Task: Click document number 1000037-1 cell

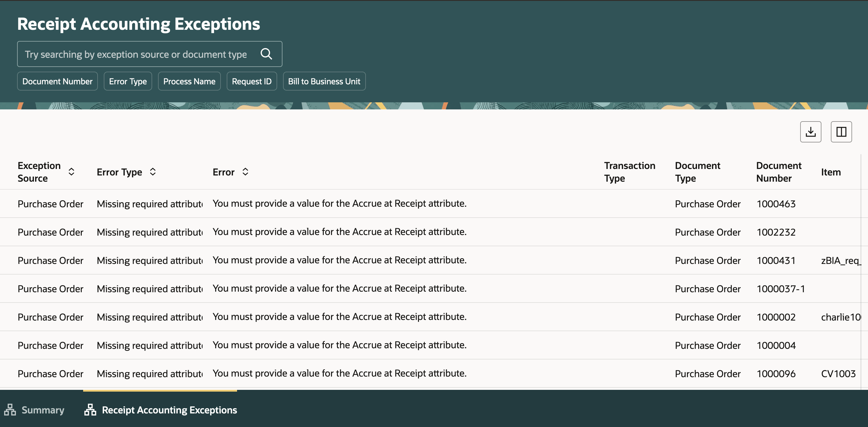Action: click(780, 289)
